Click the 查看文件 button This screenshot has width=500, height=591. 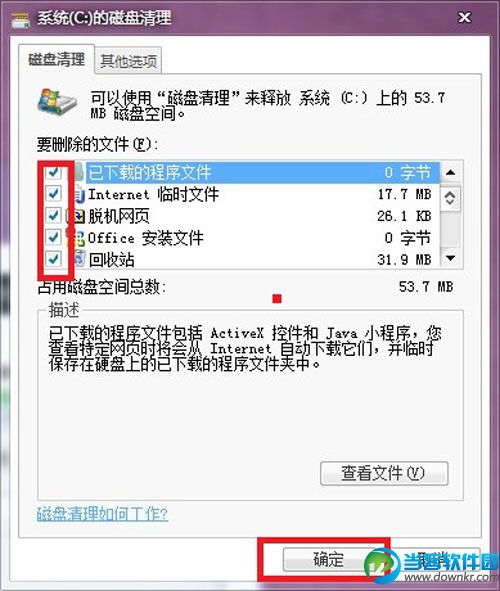(384, 473)
